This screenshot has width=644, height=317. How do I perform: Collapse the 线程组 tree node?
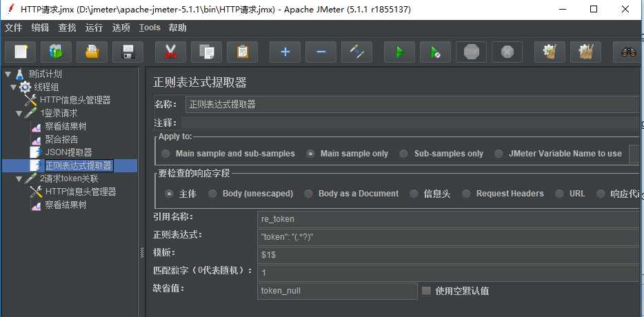(14, 87)
